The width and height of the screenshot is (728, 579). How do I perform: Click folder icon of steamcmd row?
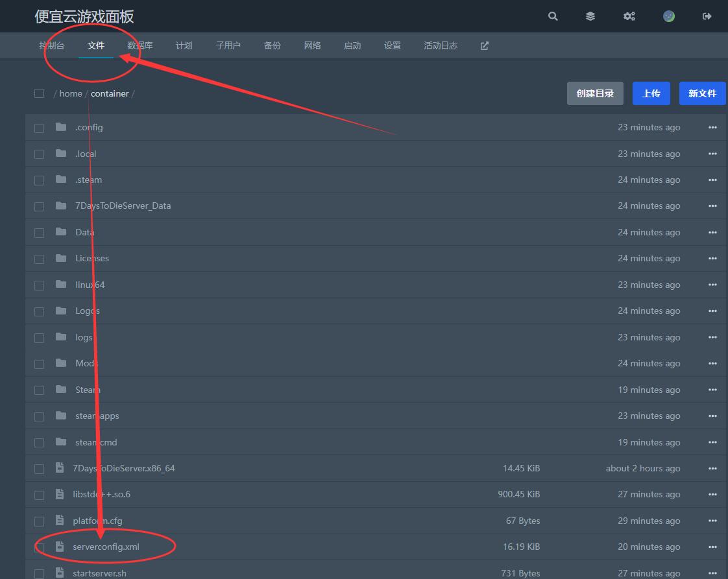click(x=61, y=442)
